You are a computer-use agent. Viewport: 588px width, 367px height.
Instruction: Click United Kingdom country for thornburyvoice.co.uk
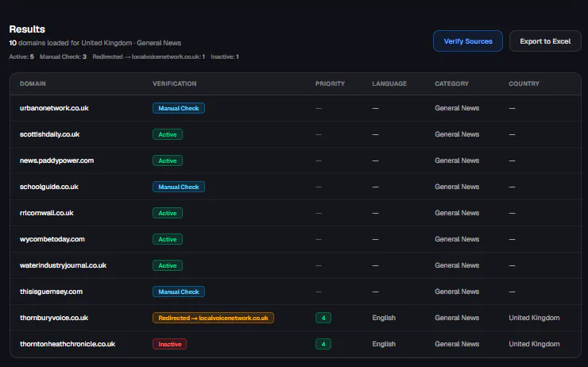click(x=534, y=318)
